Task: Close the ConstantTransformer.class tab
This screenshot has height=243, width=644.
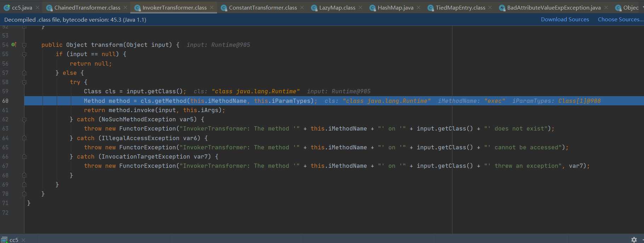Action: 302,7
